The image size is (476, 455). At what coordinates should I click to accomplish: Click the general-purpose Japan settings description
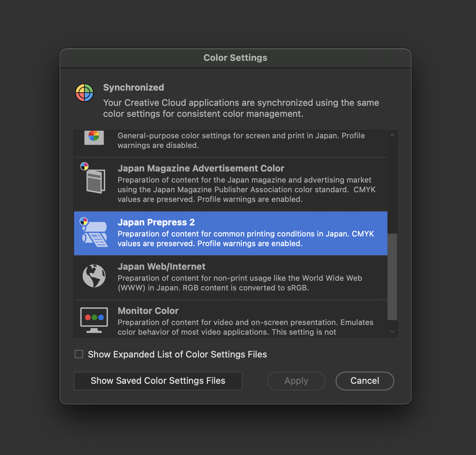pos(241,140)
